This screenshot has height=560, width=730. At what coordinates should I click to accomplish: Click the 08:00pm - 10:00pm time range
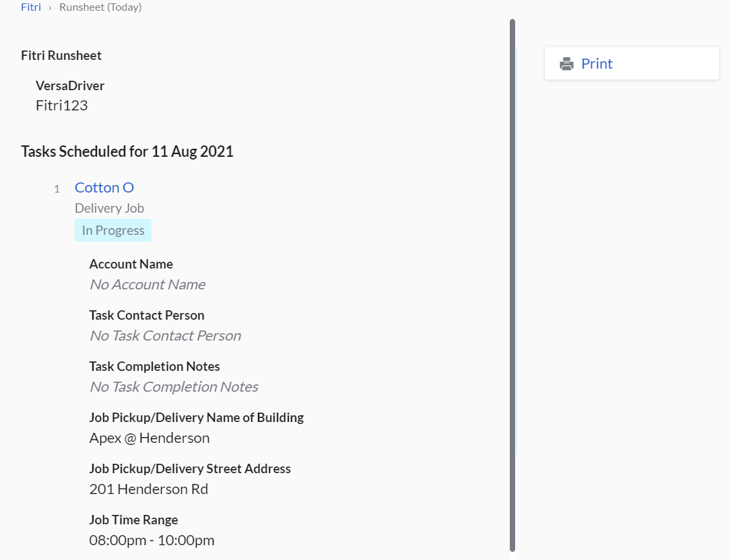click(152, 540)
